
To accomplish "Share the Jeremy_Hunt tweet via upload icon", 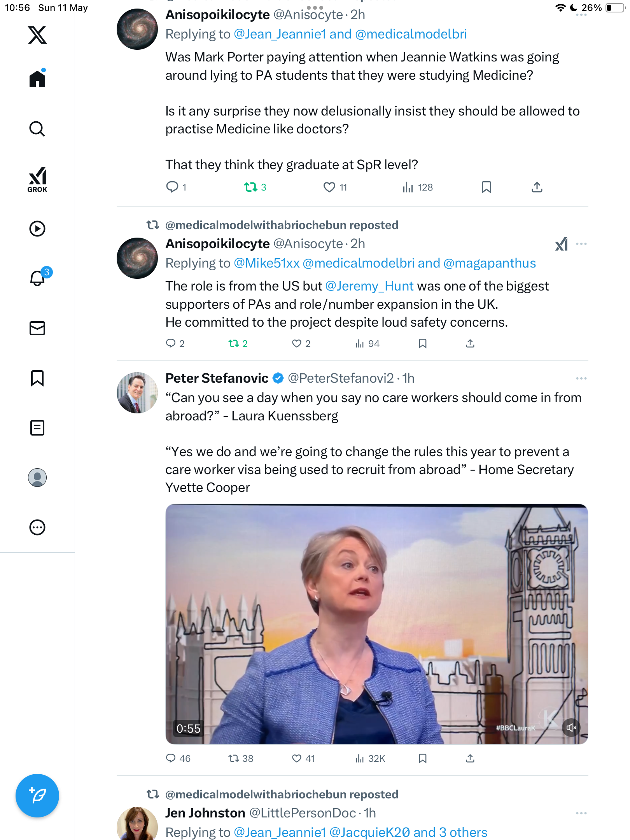I will tap(470, 343).
